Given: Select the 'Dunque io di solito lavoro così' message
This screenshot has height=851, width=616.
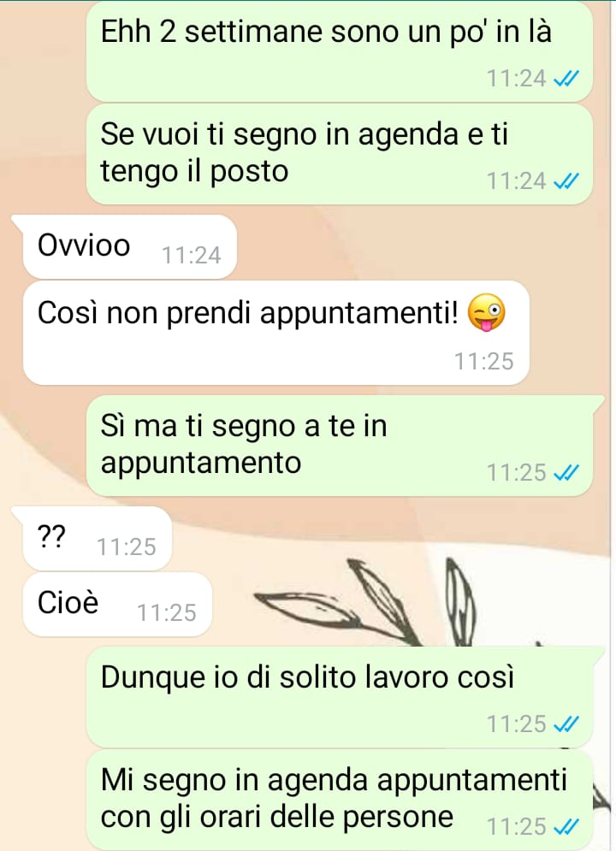Looking at the screenshot, I should coord(345,697).
